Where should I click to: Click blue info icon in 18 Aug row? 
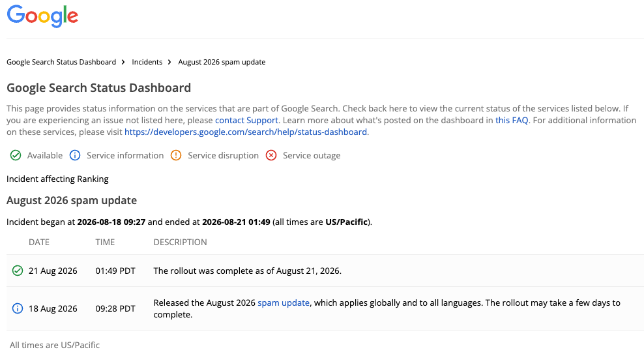tap(18, 308)
